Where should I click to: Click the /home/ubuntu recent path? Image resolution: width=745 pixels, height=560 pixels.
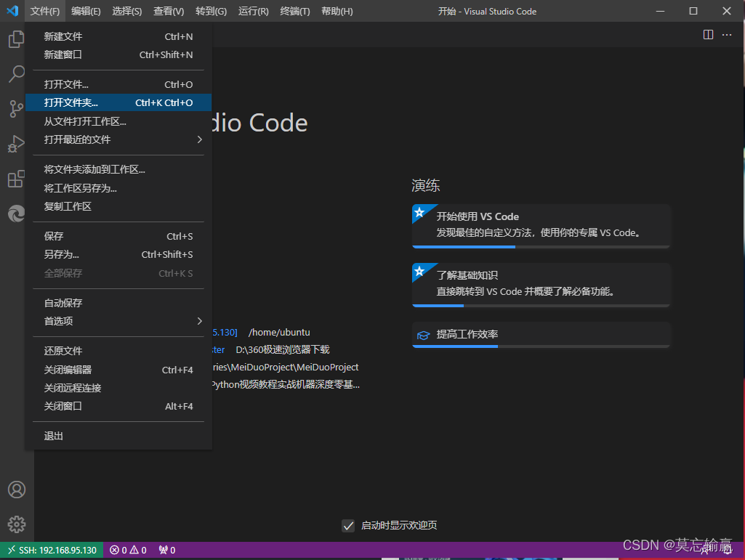point(279,332)
